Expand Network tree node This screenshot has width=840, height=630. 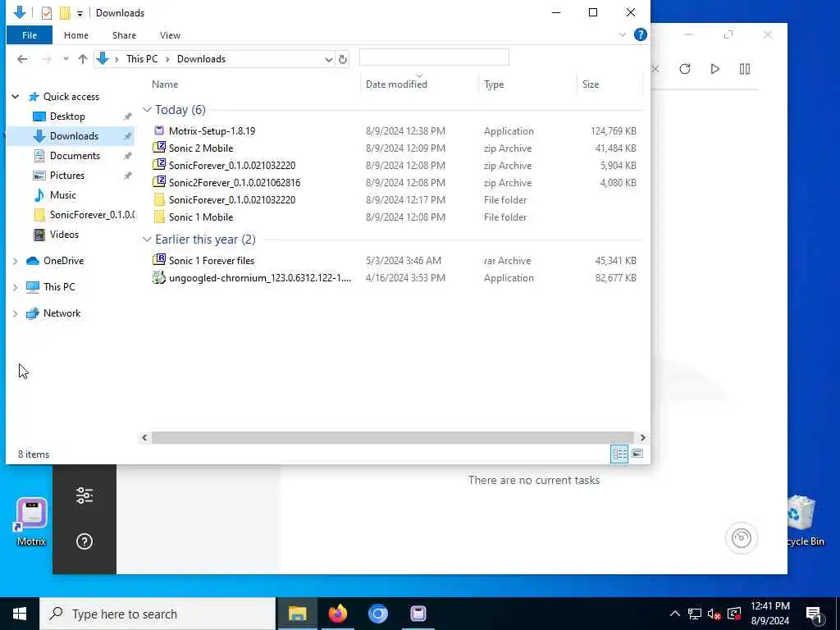click(x=16, y=313)
